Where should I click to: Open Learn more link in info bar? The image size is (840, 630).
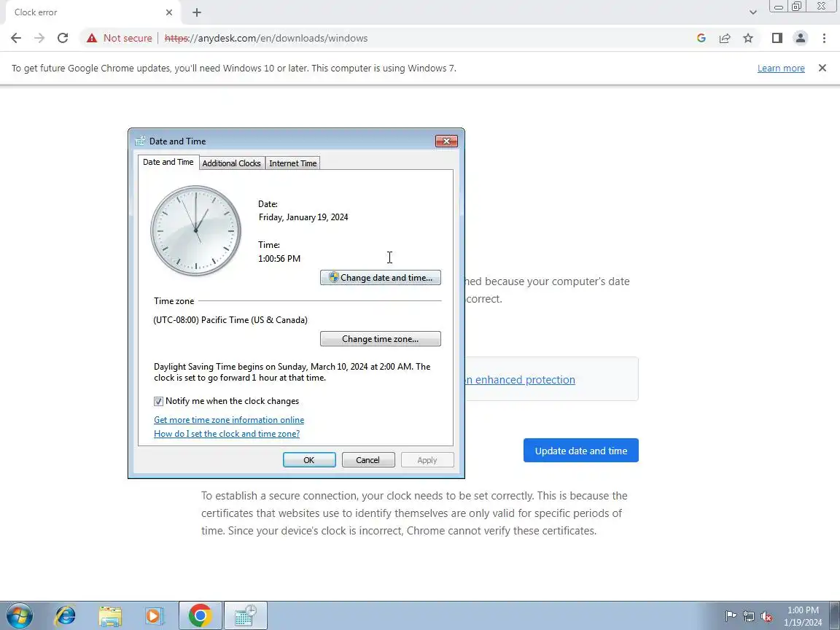780,68
